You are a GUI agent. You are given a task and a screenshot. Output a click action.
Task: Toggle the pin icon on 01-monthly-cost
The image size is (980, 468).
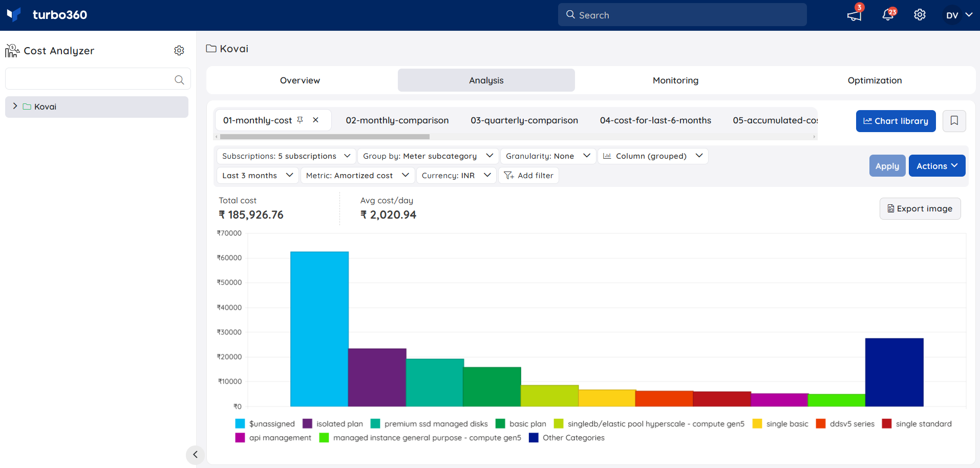tap(300, 120)
